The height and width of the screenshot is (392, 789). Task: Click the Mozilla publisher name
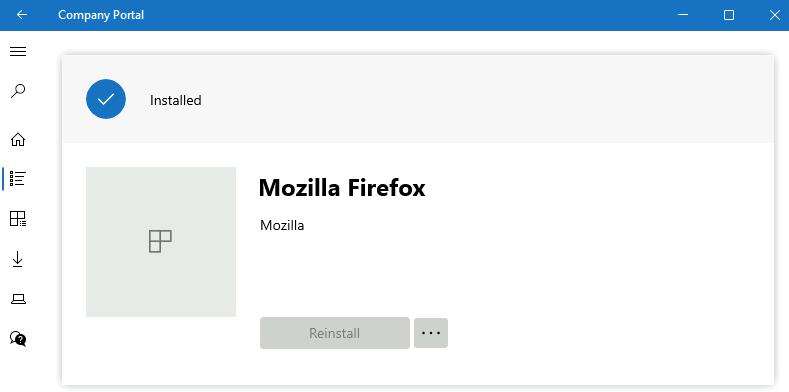pyautogui.click(x=282, y=225)
